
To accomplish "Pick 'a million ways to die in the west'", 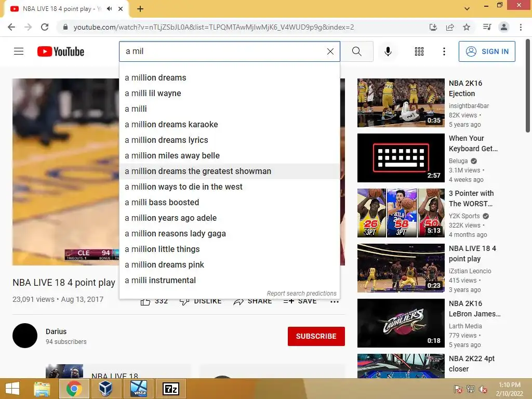I will [x=229, y=187].
